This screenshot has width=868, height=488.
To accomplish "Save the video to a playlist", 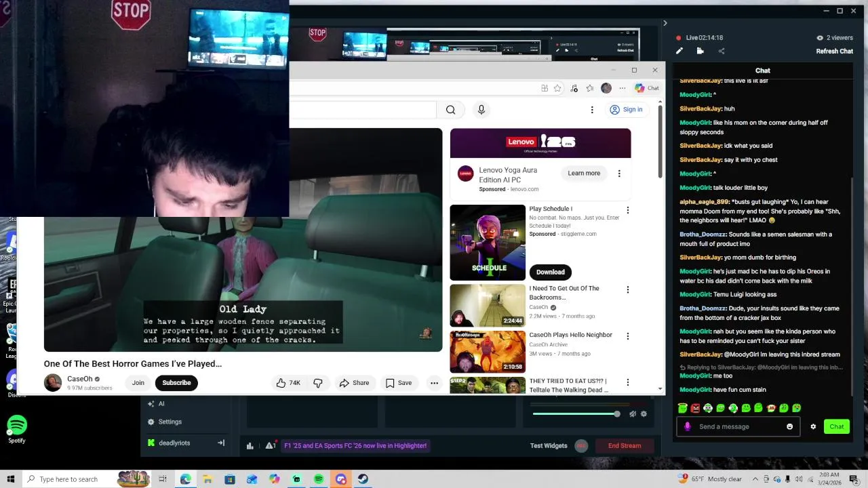I will (399, 383).
